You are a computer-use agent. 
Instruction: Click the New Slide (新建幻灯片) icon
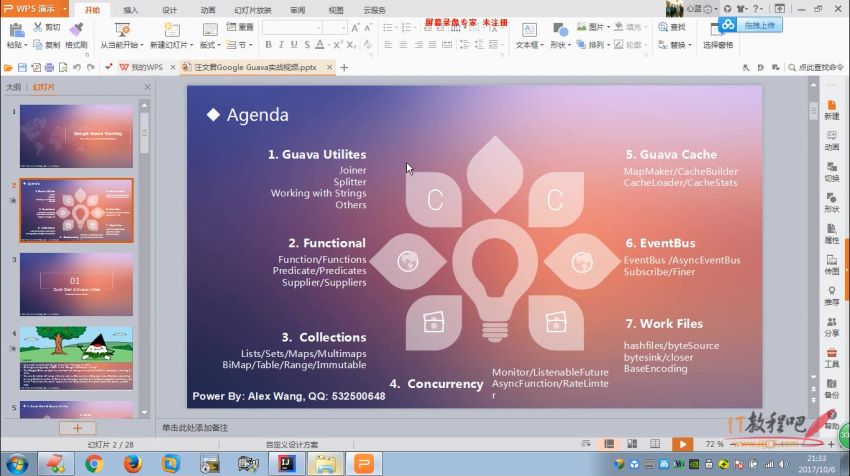(172, 30)
